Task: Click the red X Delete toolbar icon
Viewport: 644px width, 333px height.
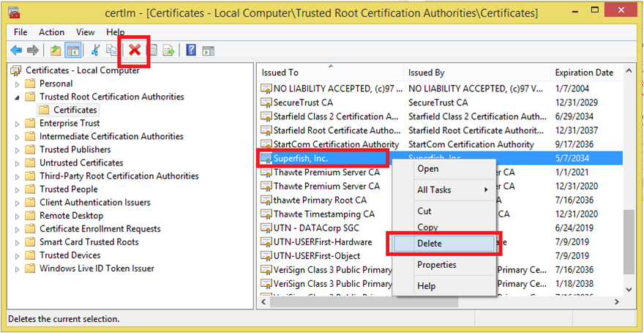Action: tap(135, 50)
